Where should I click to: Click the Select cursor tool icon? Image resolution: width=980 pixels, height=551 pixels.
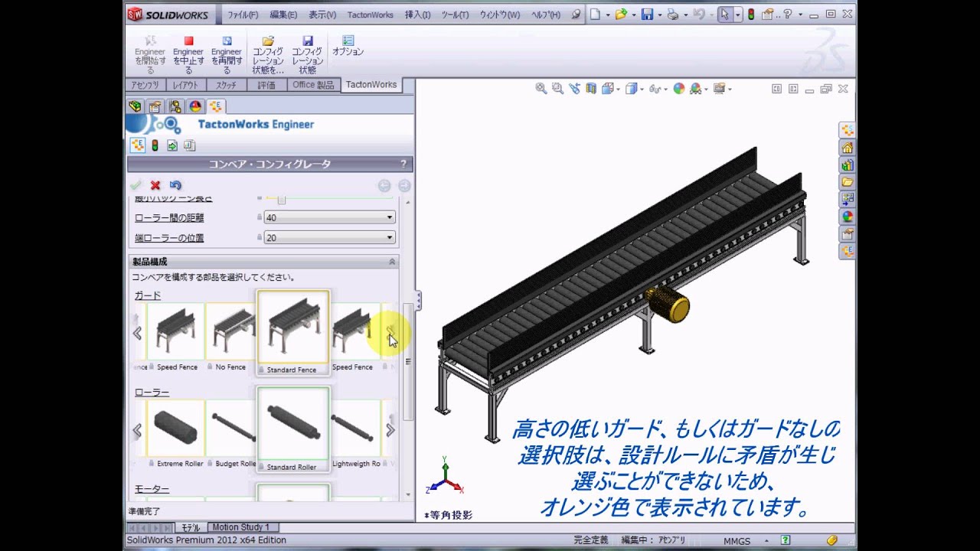point(724,15)
